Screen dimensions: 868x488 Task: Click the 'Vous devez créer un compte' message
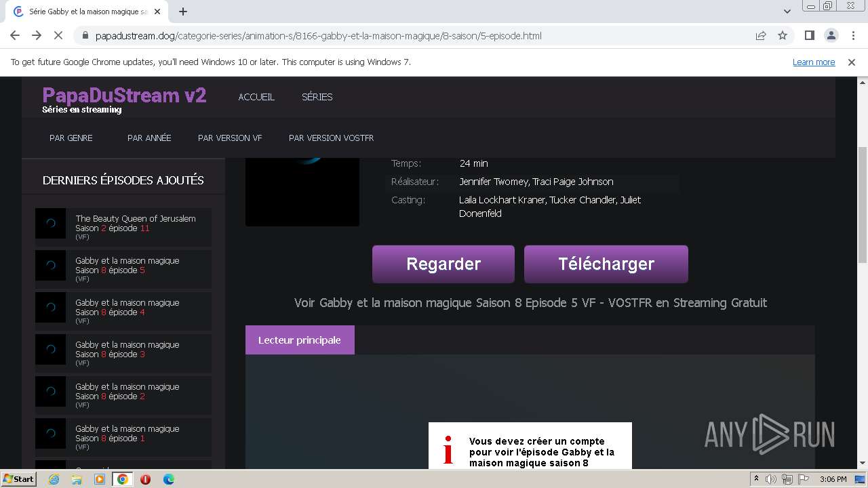(542, 452)
